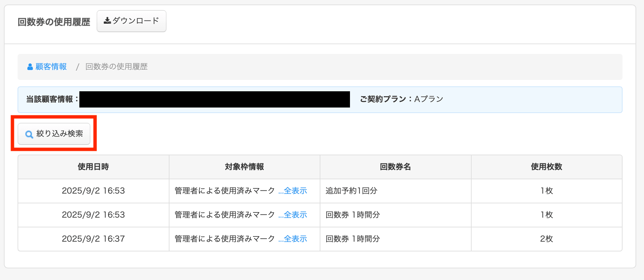
Task: Click the ご契約プラン：Aプラン text
Action: [x=401, y=99]
